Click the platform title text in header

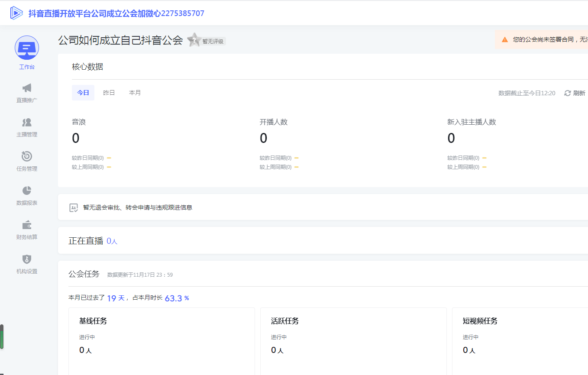click(x=116, y=13)
